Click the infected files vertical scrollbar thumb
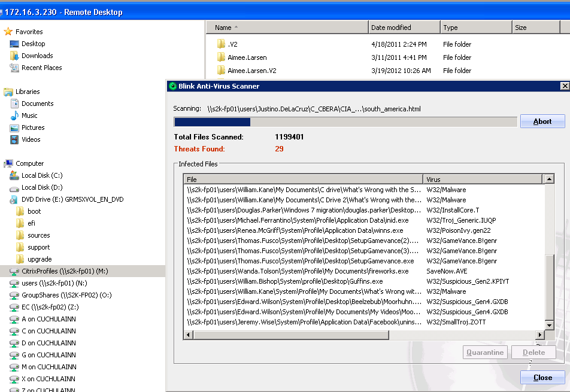 (549, 287)
